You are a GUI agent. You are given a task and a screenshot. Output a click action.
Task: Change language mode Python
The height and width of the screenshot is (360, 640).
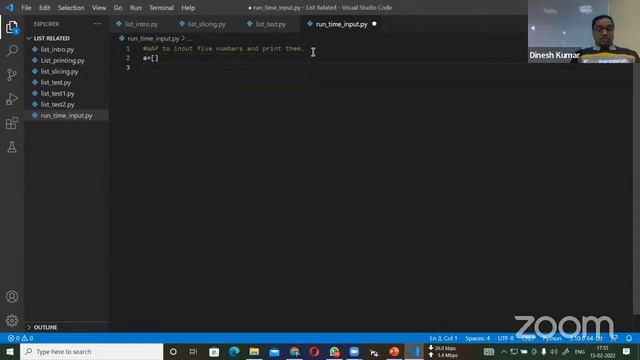coord(552,338)
